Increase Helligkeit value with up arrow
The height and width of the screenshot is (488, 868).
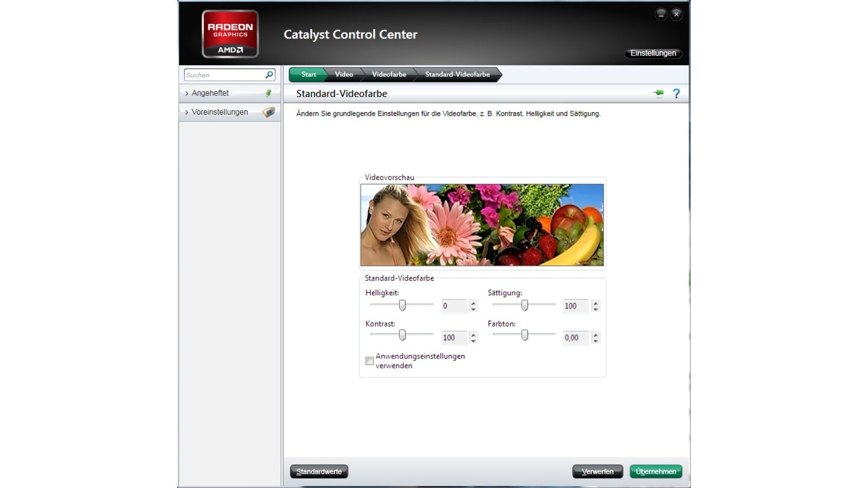tap(473, 303)
